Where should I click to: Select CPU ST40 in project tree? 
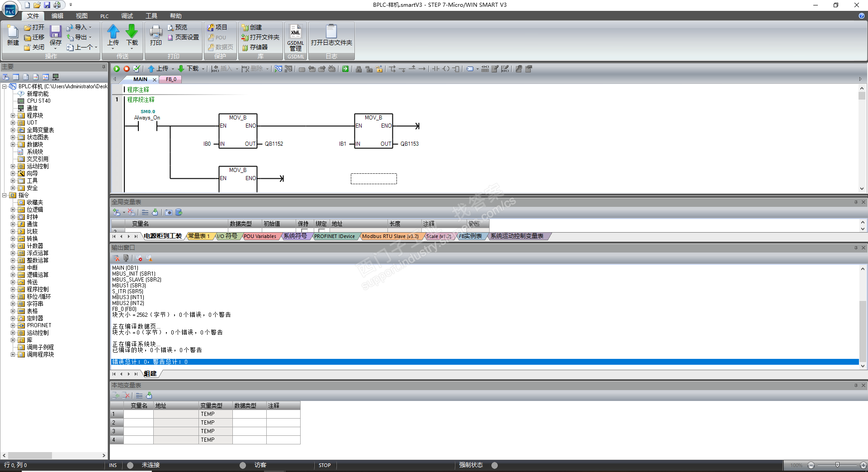pos(38,101)
